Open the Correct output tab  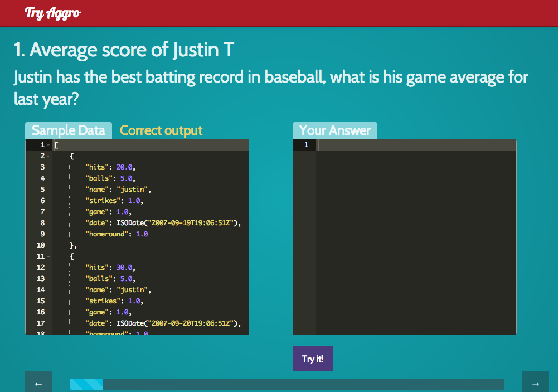[x=161, y=130]
